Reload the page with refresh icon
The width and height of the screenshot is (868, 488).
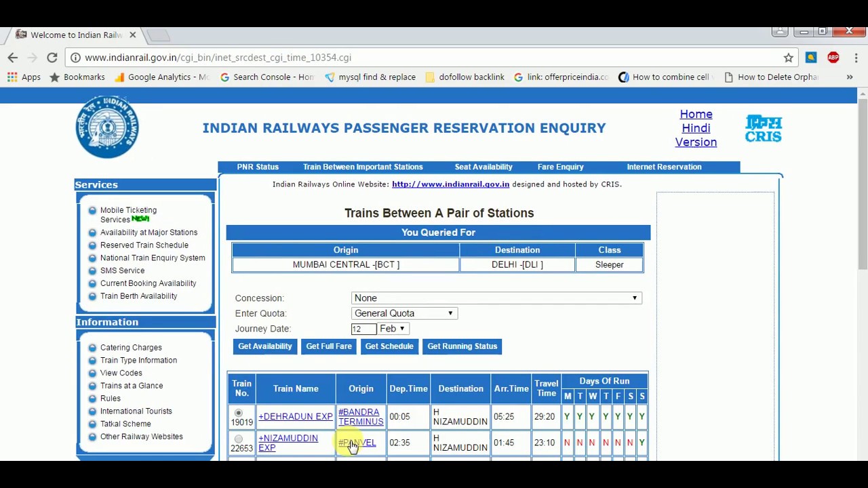(x=52, y=58)
